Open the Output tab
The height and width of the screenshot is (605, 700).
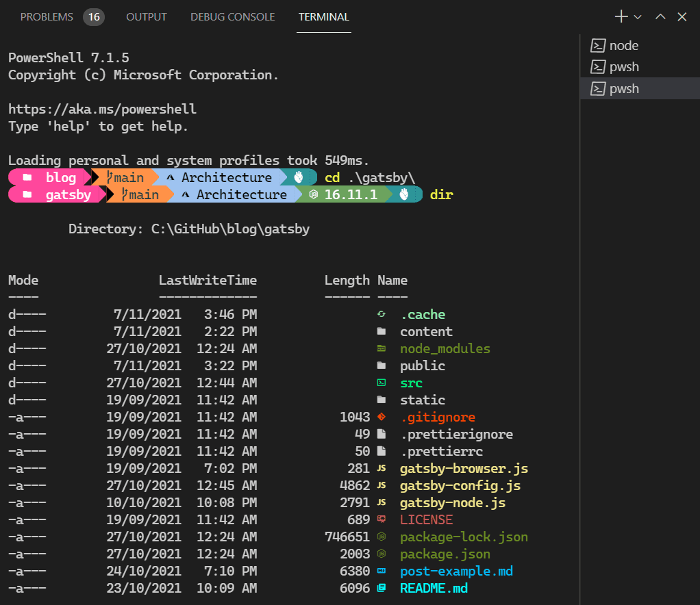(x=147, y=17)
